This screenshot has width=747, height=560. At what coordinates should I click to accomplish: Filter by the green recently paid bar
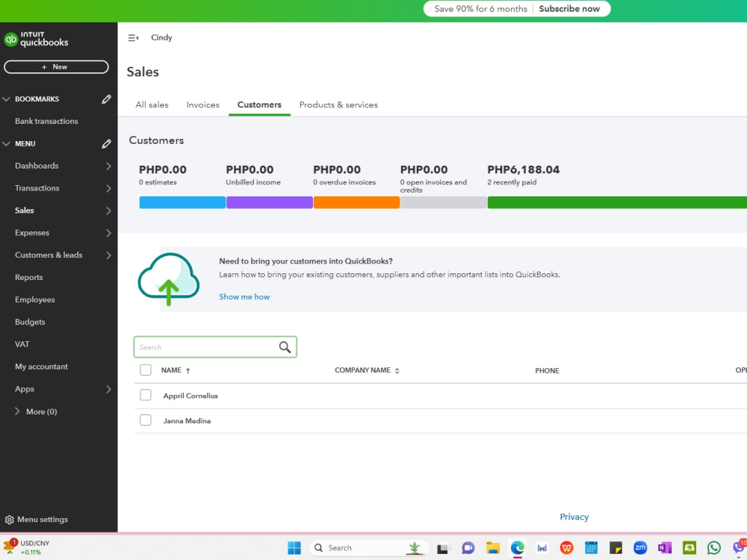(617, 202)
